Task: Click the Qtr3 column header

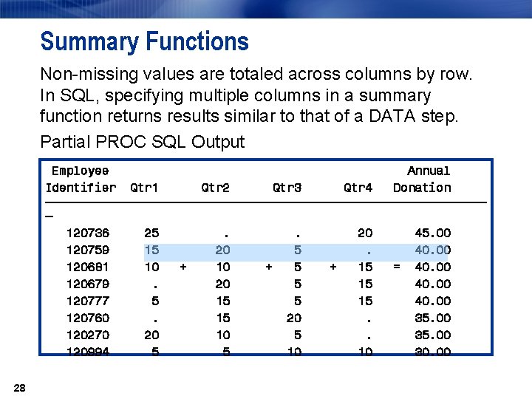Action: (x=287, y=188)
